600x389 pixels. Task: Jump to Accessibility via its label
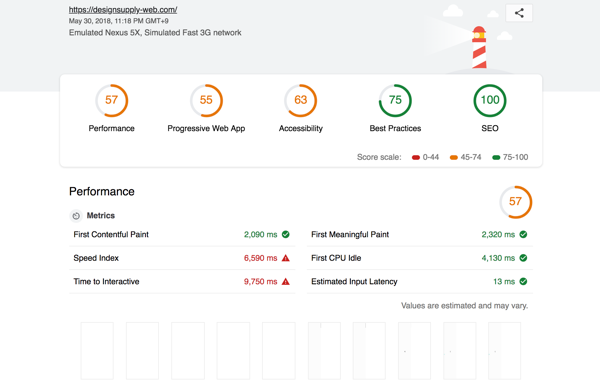pos(301,129)
